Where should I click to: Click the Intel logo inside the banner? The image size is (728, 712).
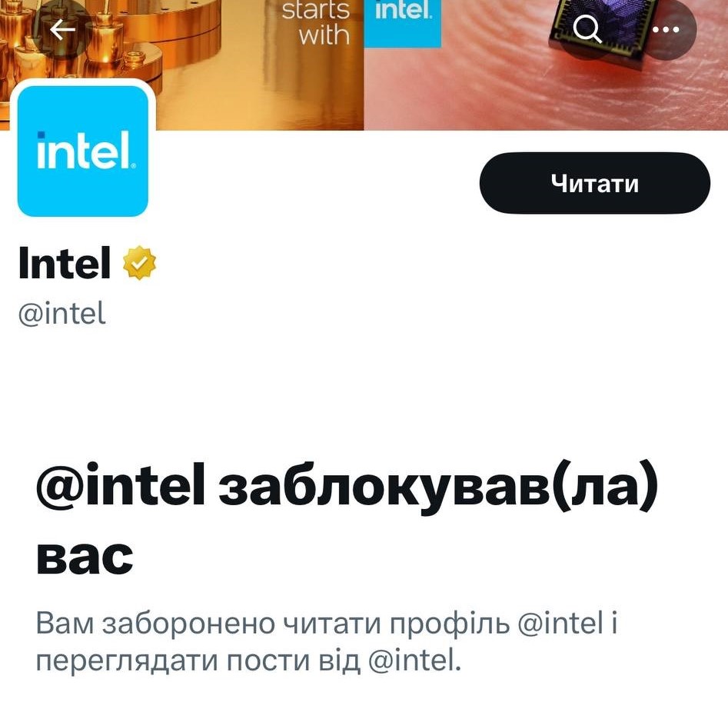tap(403, 23)
